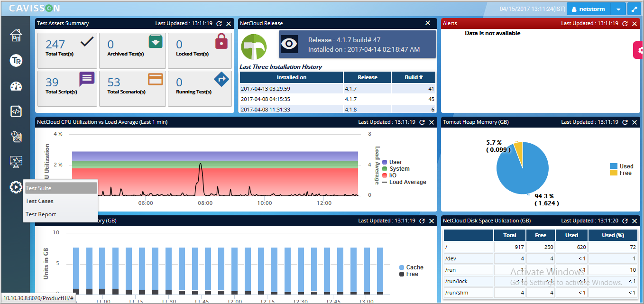Click the Used (%) disk column header

[x=613, y=235]
